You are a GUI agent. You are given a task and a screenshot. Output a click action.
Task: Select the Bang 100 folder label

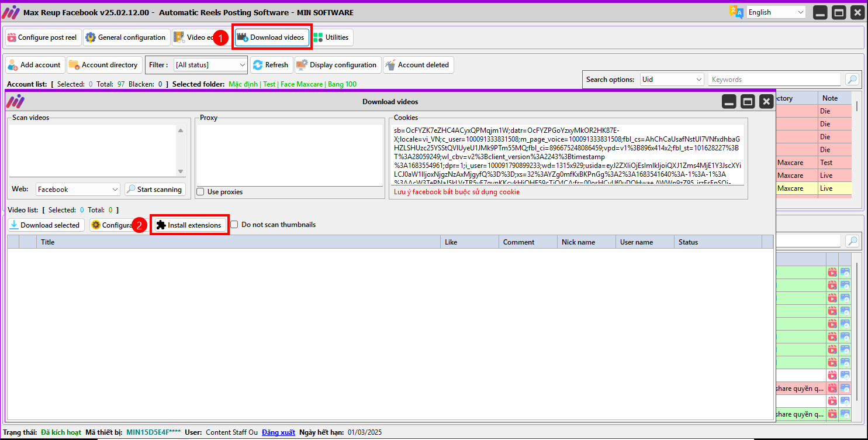coord(343,84)
